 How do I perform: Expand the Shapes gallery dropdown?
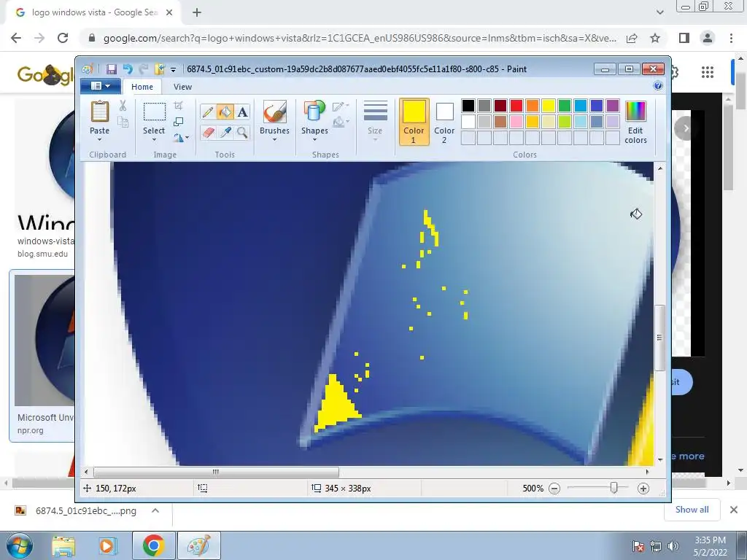[314, 140]
